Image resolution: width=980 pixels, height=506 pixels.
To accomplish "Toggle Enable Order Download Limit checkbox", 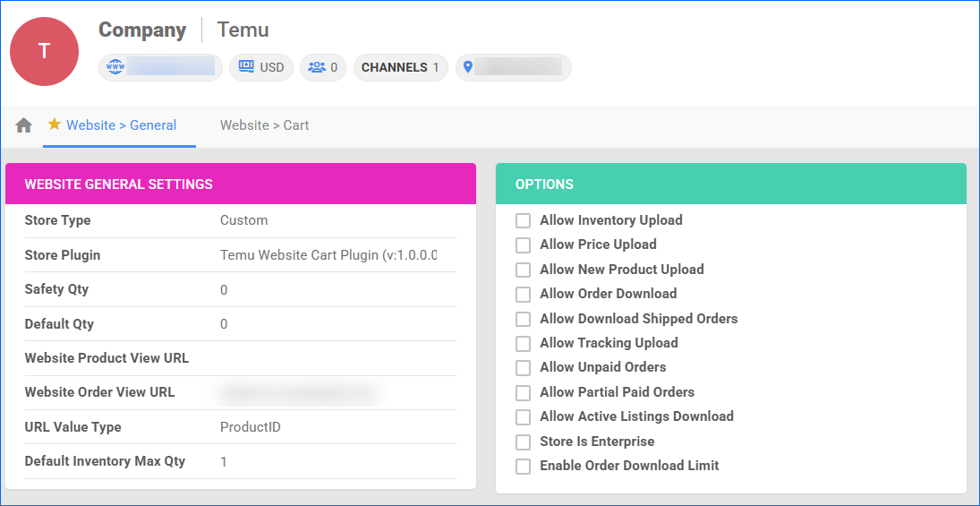I will tap(524, 467).
